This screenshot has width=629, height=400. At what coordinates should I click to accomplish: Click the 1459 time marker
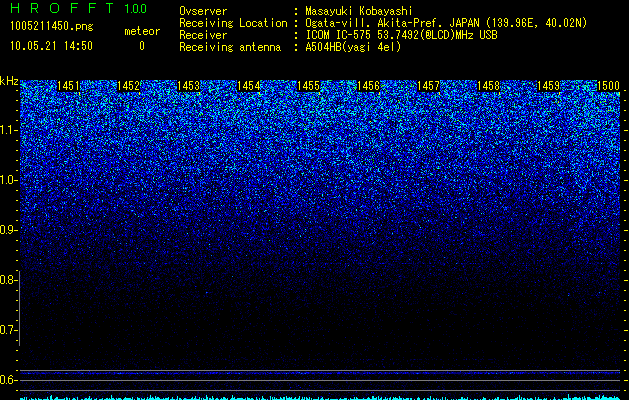pos(548,86)
